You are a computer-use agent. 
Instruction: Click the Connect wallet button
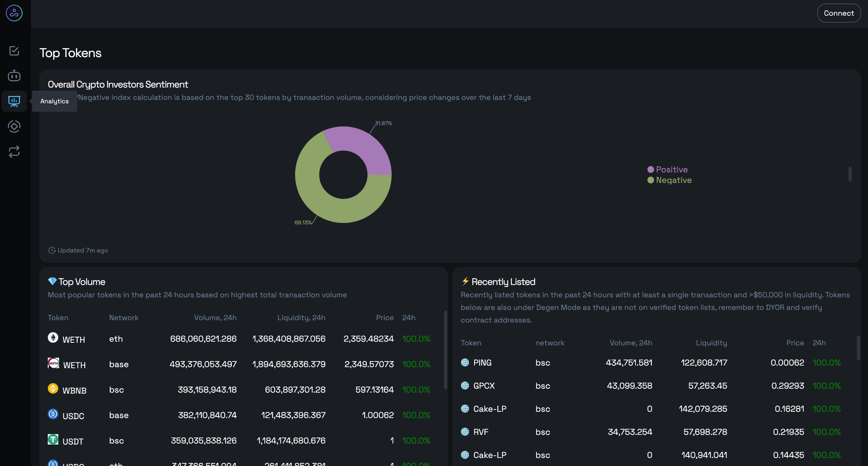point(839,13)
